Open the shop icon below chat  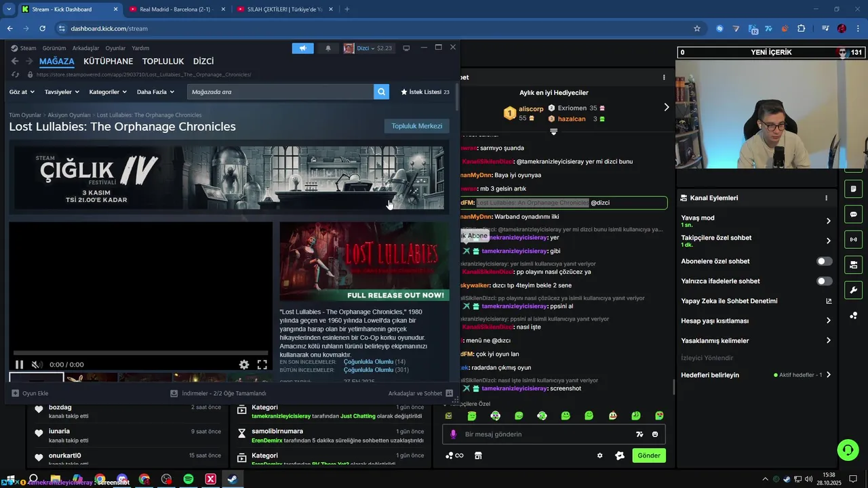coord(478,455)
